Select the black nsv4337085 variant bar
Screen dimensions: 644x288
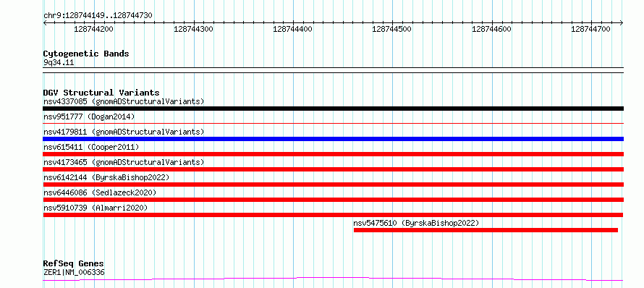click(333, 109)
